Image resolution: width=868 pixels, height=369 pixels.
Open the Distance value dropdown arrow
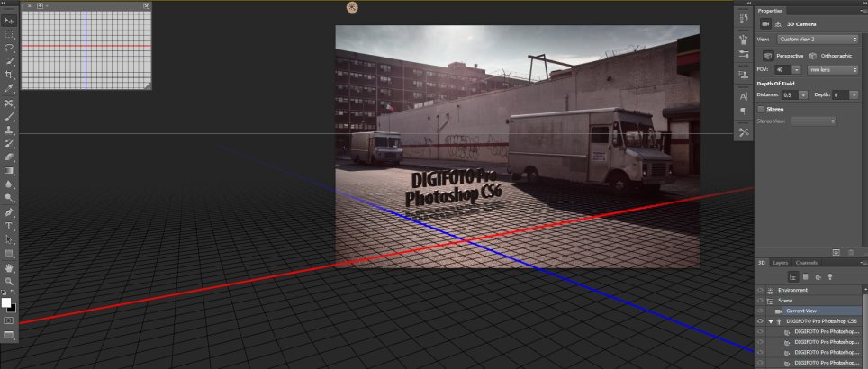click(x=803, y=95)
